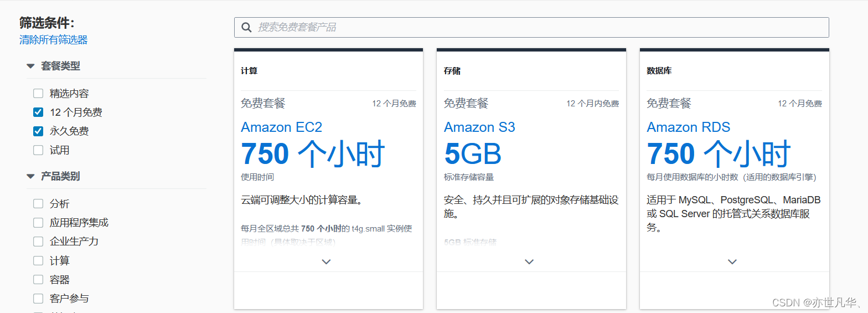Check the 精选内容 checkbox
Viewport: 868px width, 313px height.
[38, 93]
